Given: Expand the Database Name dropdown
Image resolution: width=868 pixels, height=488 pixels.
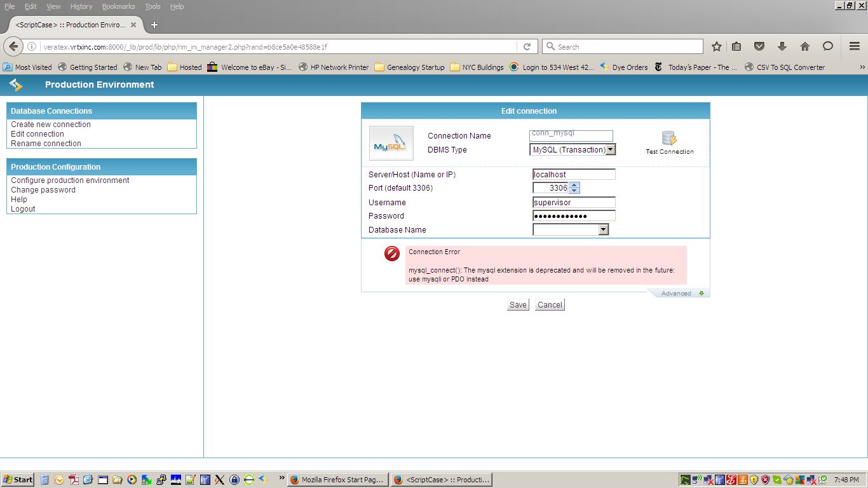Looking at the screenshot, I should coord(603,230).
